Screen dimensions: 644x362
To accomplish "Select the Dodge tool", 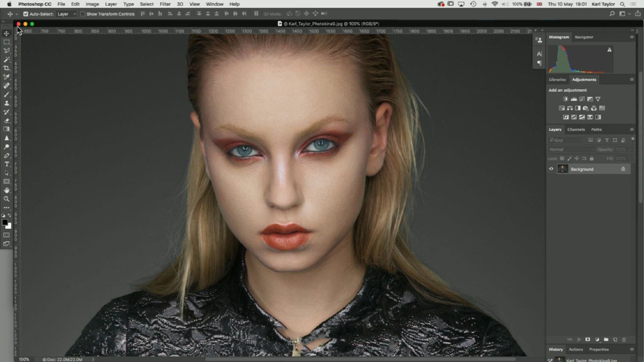I will pyautogui.click(x=6, y=146).
